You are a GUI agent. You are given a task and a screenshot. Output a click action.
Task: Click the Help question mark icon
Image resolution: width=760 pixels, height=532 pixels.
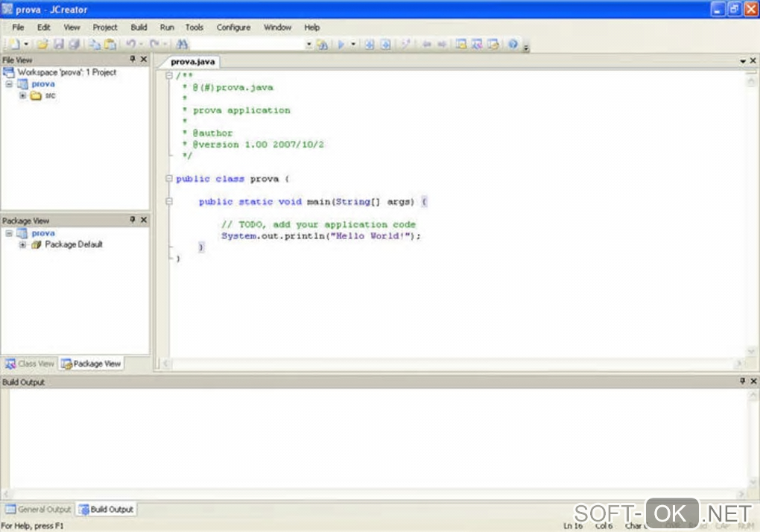pyautogui.click(x=513, y=44)
